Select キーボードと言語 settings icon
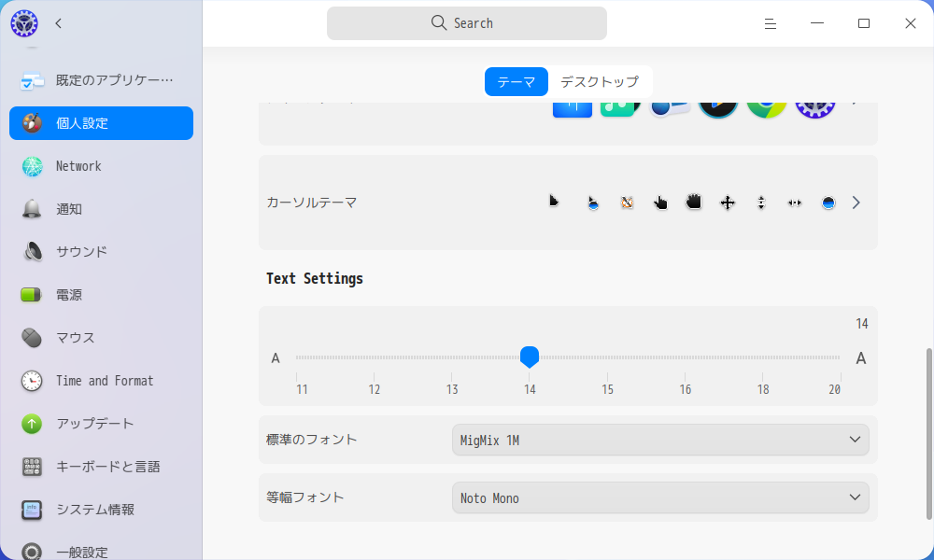 click(31, 467)
